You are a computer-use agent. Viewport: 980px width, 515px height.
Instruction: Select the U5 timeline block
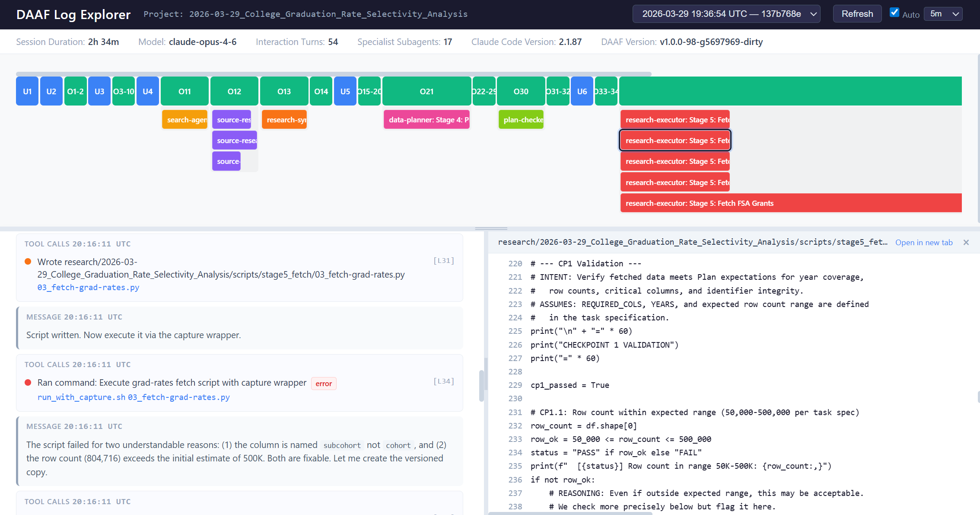point(345,91)
